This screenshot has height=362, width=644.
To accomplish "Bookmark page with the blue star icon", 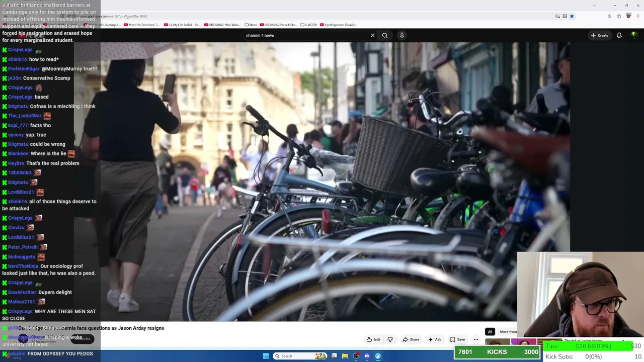I will [572, 16].
